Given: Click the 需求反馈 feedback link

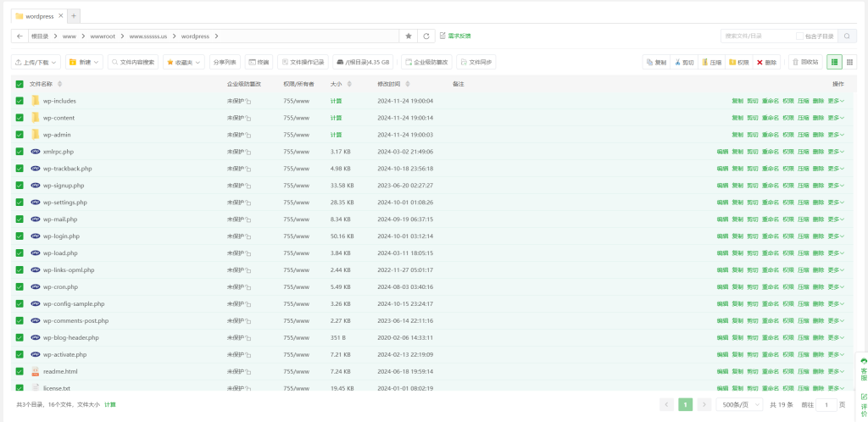Looking at the screenshot, I should pos(455,36).
